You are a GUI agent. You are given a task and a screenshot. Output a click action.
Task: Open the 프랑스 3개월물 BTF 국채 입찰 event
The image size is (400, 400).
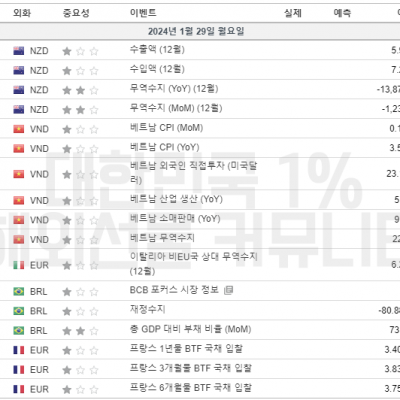[x=191, y=368]
